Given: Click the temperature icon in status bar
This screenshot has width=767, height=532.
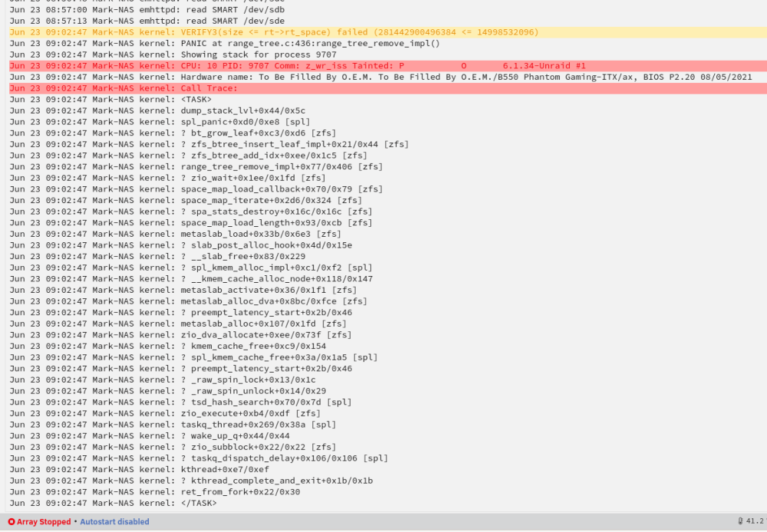Looking at the screenshot, I should tap(741, 521).
